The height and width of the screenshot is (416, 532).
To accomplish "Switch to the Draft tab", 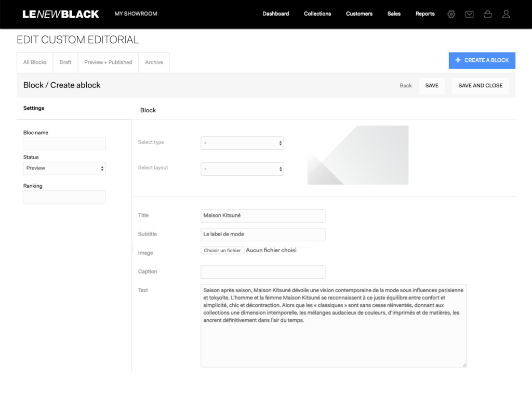I will [65, 62].
